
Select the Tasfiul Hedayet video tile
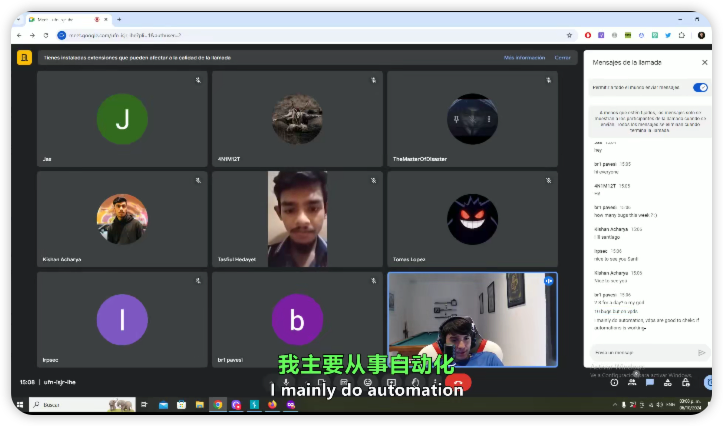(x=297, y=218)
